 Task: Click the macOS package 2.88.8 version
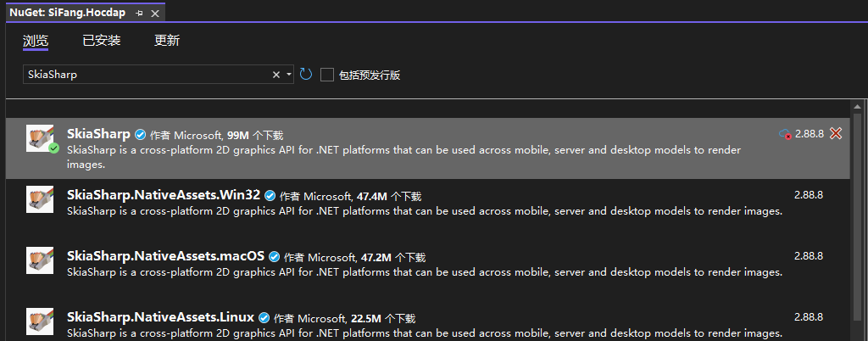tap(809, 256)
